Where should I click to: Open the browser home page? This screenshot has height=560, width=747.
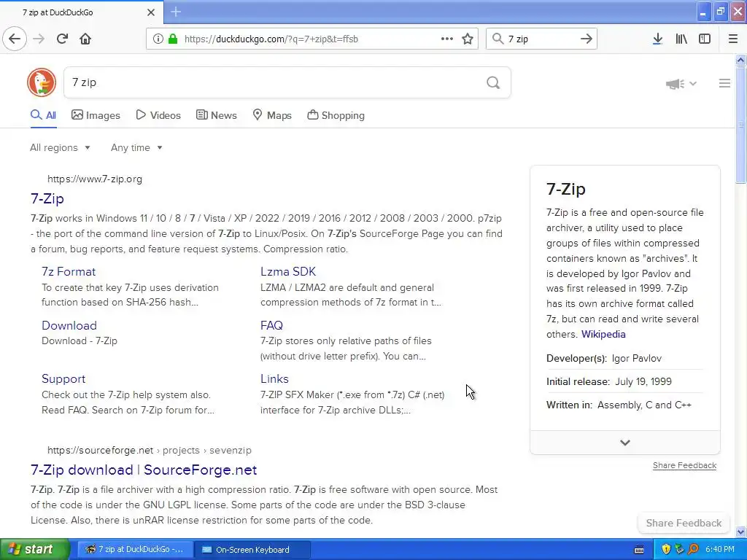pyautogui.click(x=85, y=39)
